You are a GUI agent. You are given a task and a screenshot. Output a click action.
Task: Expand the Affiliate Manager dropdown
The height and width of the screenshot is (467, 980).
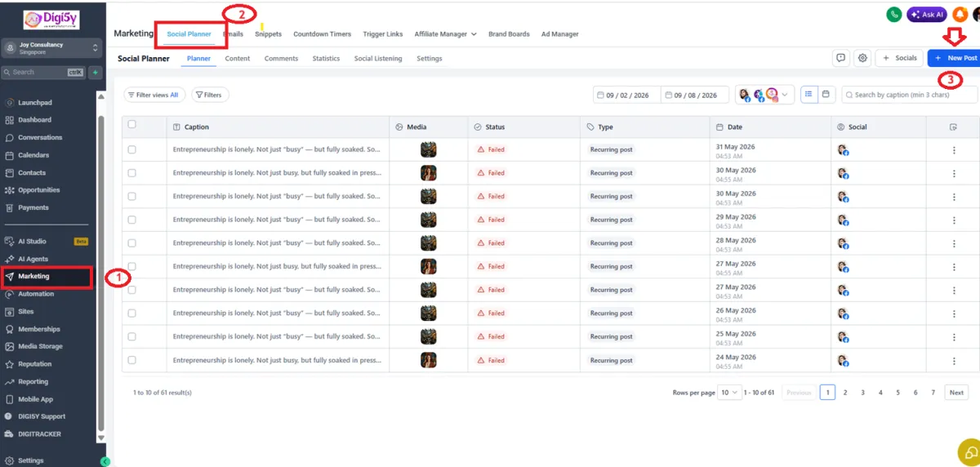pyautogui.click(x=445, y=34)
